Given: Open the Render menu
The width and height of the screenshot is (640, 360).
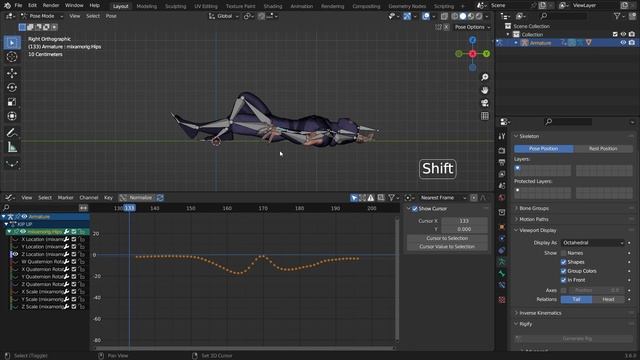Looking at the screenshot, I should 51,5.
